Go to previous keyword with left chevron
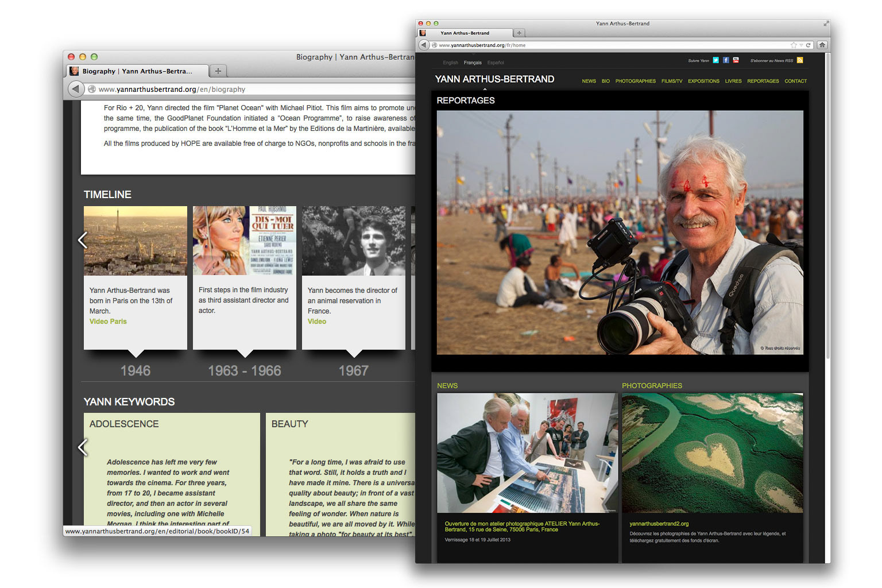The height and width of the screenshot is (588, 882). pyautogui.click(x=83, y=447)
